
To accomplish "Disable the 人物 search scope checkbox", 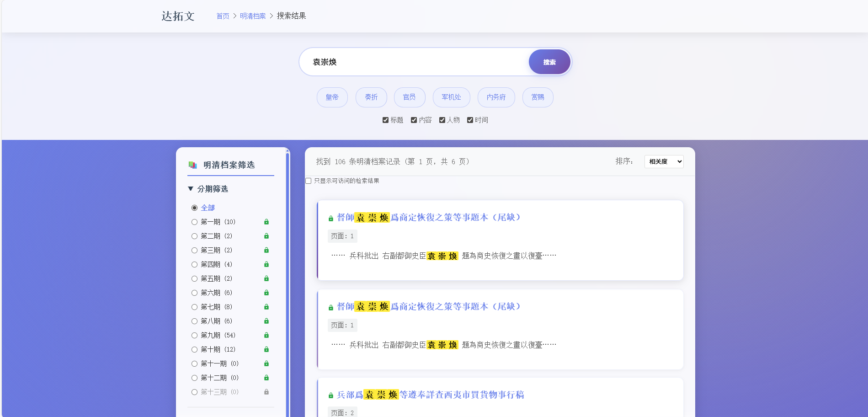I will click(442, 120).
